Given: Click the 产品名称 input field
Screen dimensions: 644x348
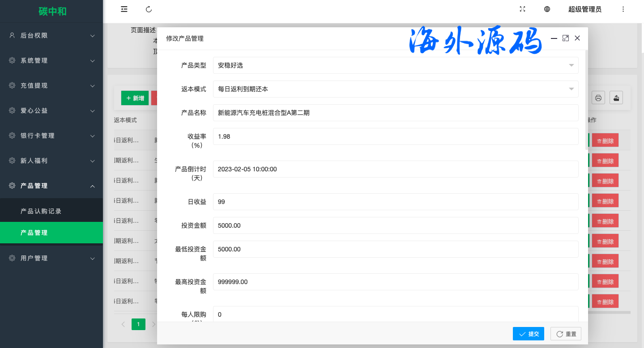Looking at the screenshot, I should (x=396, y=113).
